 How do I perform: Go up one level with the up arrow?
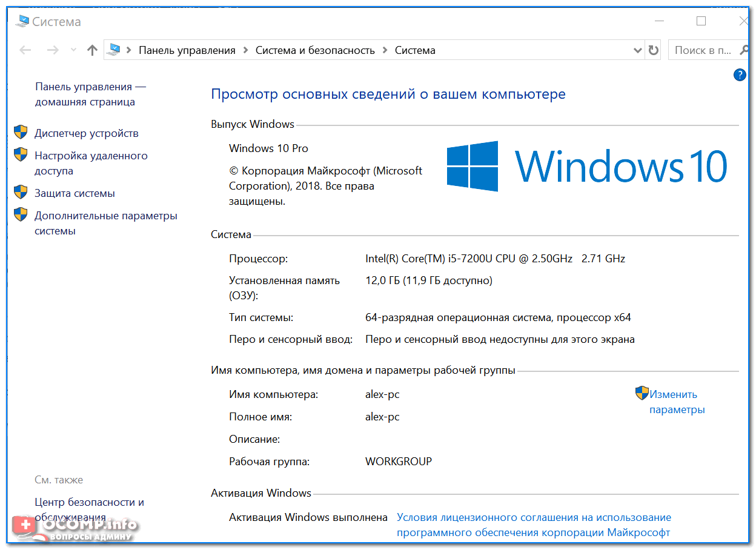tap(92, 50)
